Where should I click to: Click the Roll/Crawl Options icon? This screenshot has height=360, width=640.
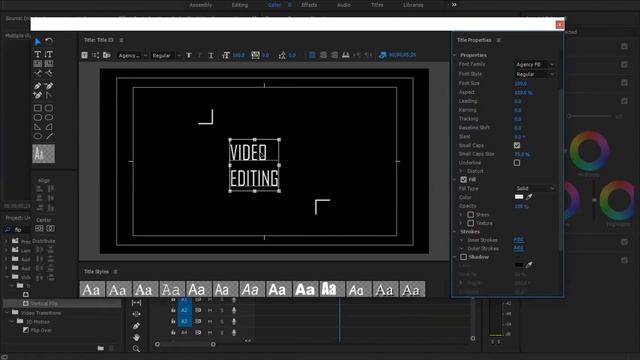click(96, 55)
